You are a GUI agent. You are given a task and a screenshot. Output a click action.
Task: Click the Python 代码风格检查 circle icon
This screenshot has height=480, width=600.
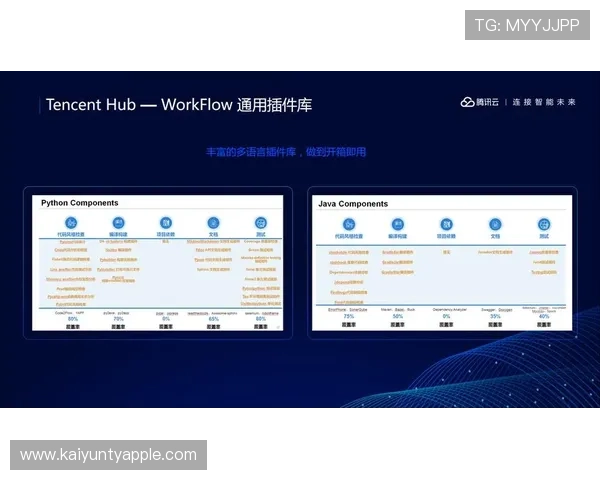[71, 222]
